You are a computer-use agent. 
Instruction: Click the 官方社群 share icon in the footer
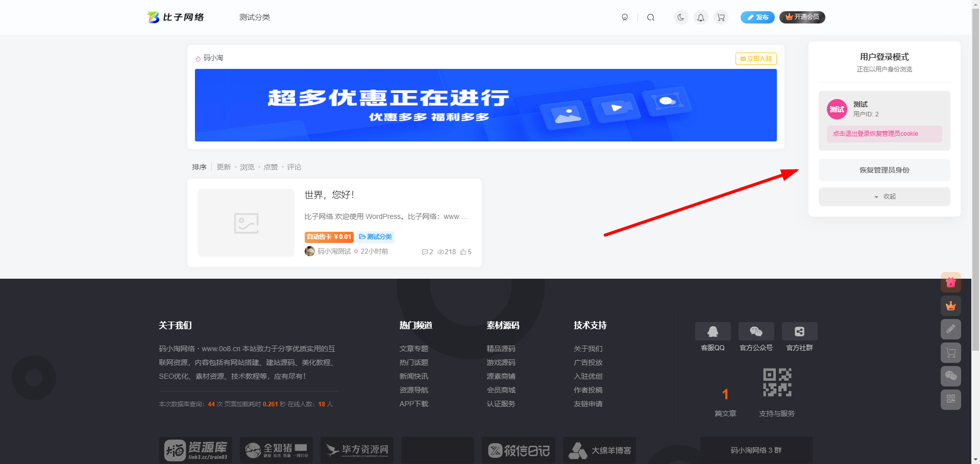799,331
